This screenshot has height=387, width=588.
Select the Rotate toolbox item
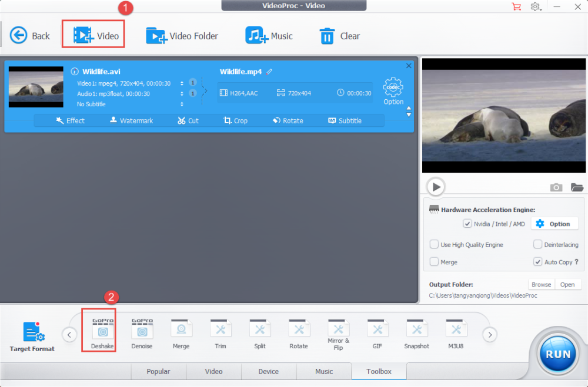(x=299, y=334)
